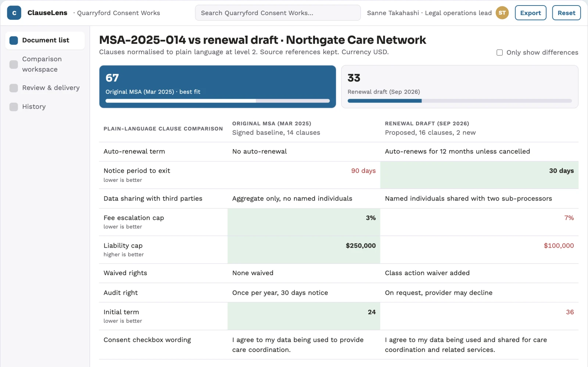Click the Comparison workspace sidebar icon
This screenshot has height=367, width=588.
(14, 64)
